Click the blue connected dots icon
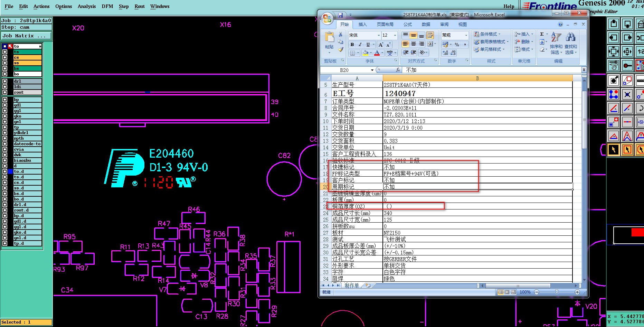Screen dimensions: 644x327 (614, 94)
